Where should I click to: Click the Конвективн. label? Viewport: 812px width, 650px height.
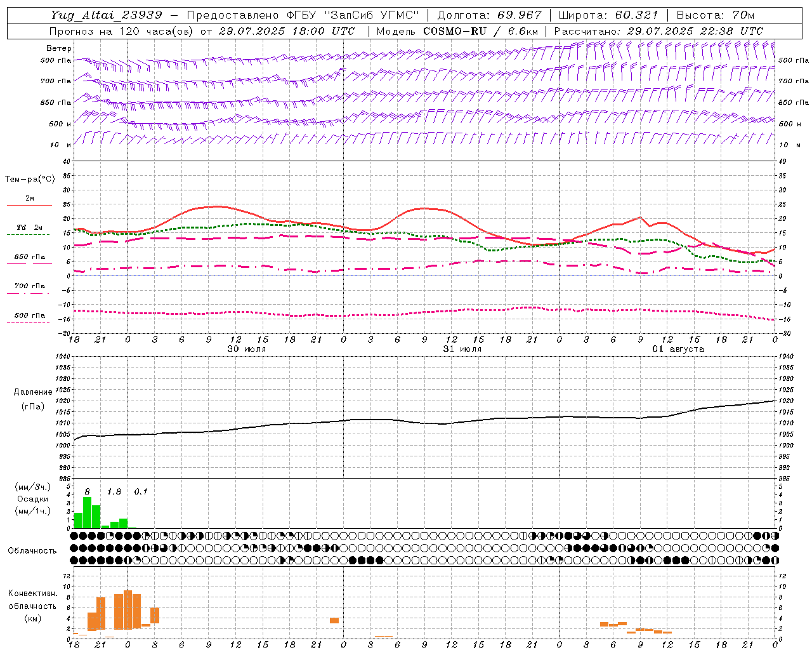(32, 594)
